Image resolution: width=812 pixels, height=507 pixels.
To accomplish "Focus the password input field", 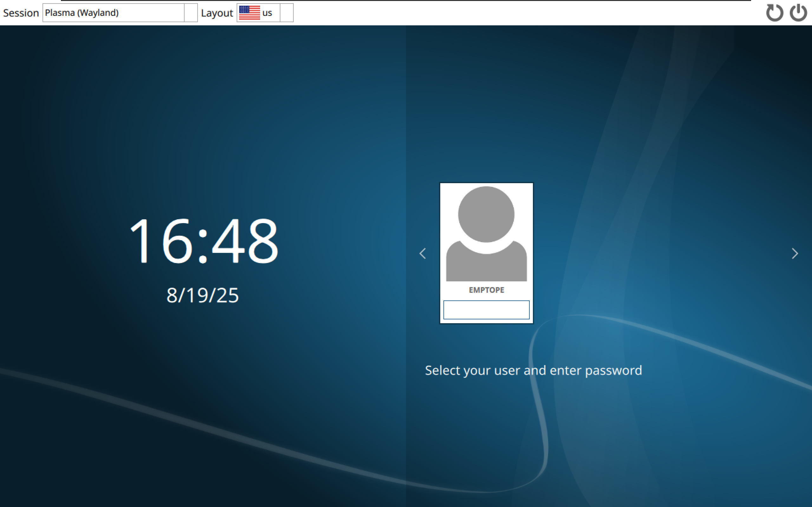I will pos(486,310).
